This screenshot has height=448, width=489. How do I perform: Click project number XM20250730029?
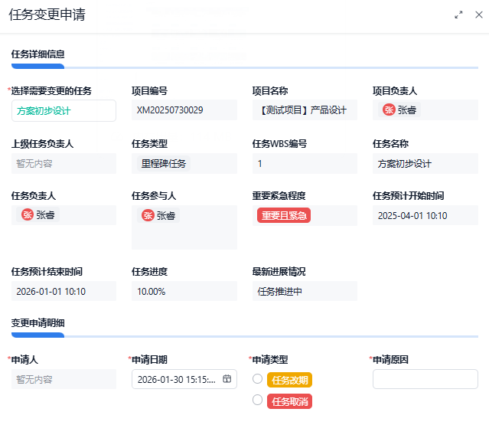(x=170, y=110)
